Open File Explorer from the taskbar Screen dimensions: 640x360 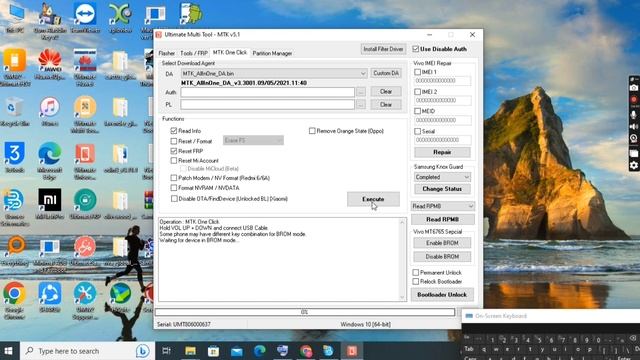(190, 351)
